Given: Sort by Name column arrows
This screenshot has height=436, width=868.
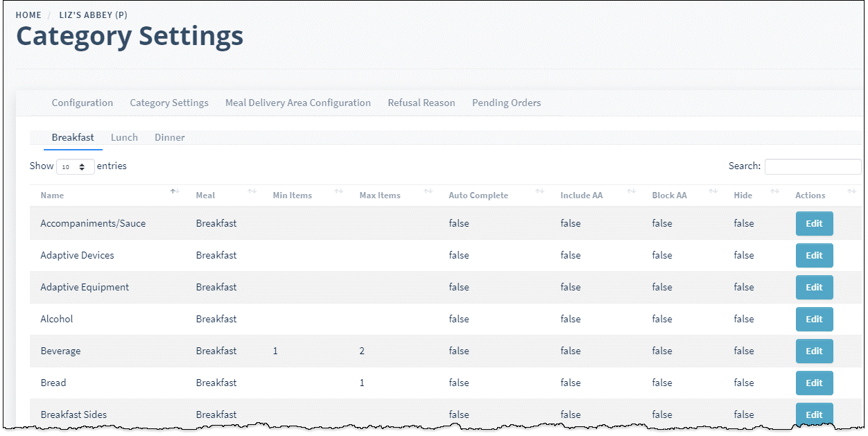Looking at the screenshot, I should click(175, 191).
